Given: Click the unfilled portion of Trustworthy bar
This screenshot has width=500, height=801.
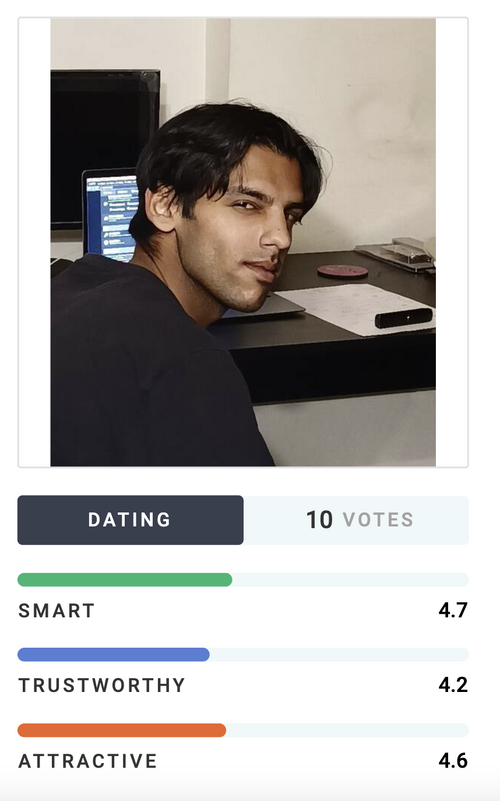Looking at the screenshot, I should coord(339,655).
